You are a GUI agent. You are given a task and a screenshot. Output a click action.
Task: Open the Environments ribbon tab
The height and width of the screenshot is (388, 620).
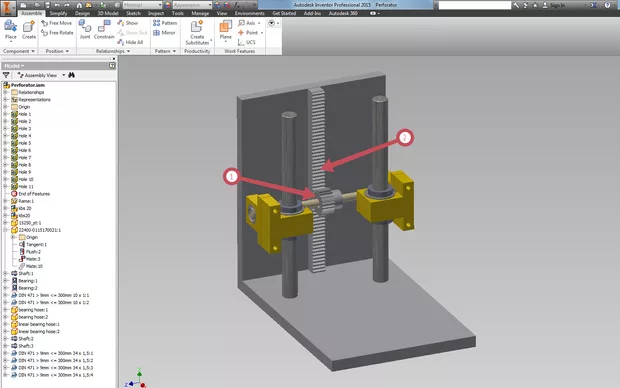coord(250,13)
